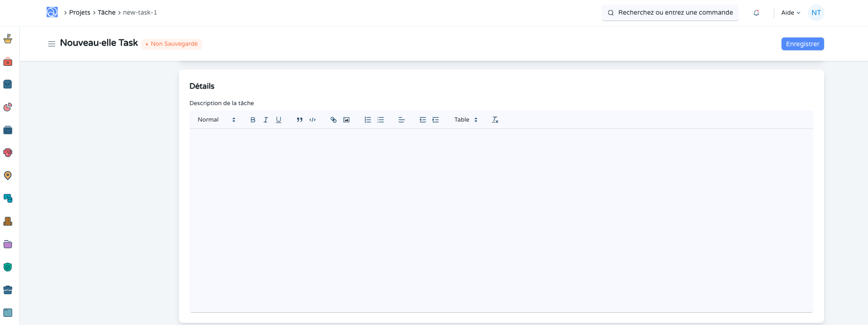Decrease the paragraph indent
The image size is (868, 325).
click(422, 120)
